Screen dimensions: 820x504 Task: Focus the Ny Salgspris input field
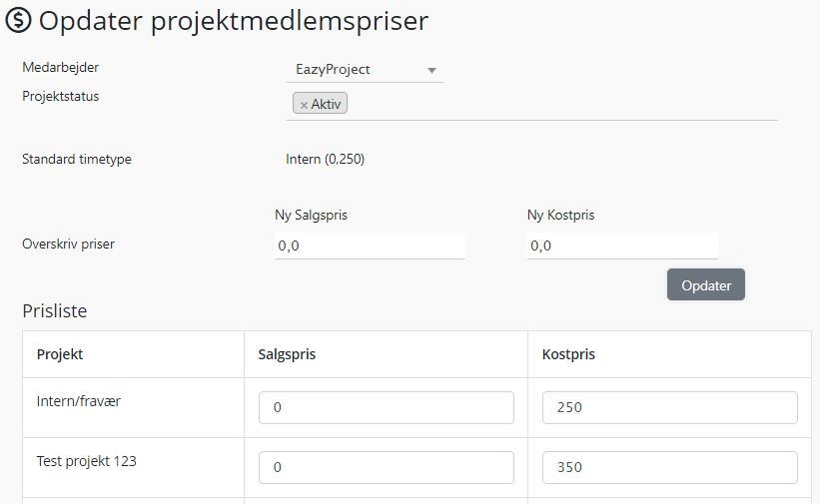tap(370, 246)
